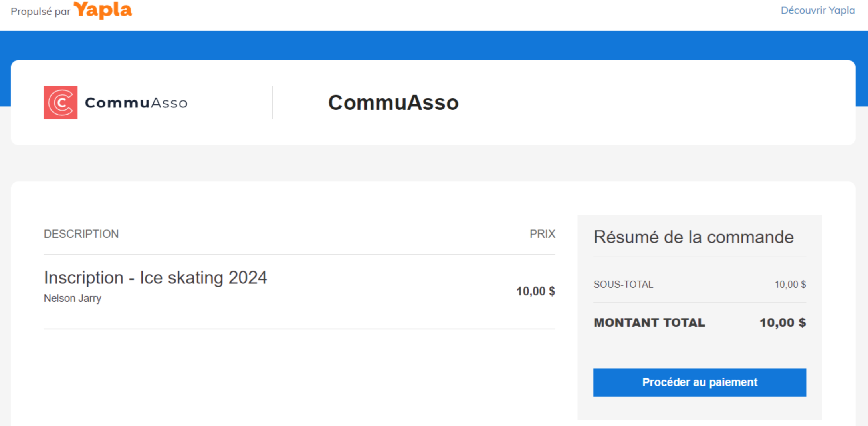868x426 pixels.
Task: Click the sous-total amount value
Action: click(x=790, y=284)
